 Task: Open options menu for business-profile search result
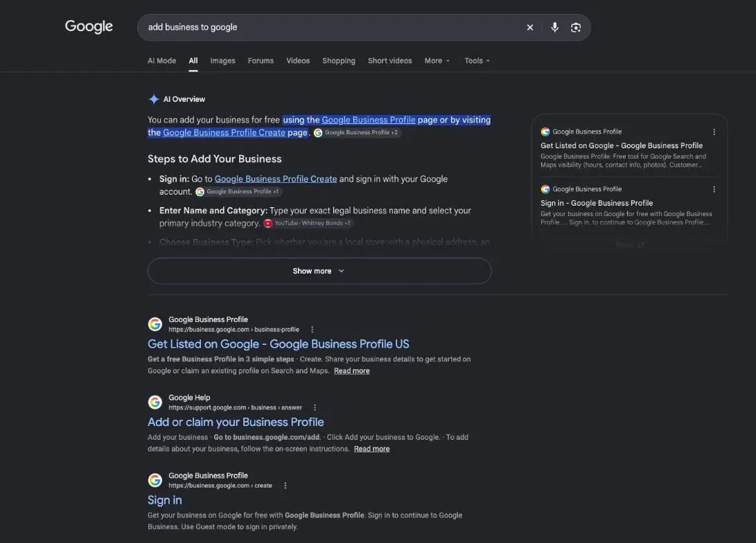[312, 330]
